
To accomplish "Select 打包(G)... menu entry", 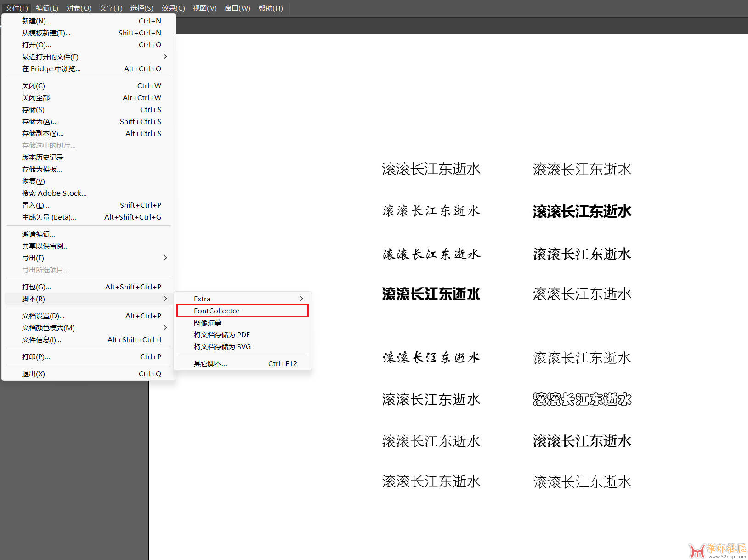I will pos(89,287).
